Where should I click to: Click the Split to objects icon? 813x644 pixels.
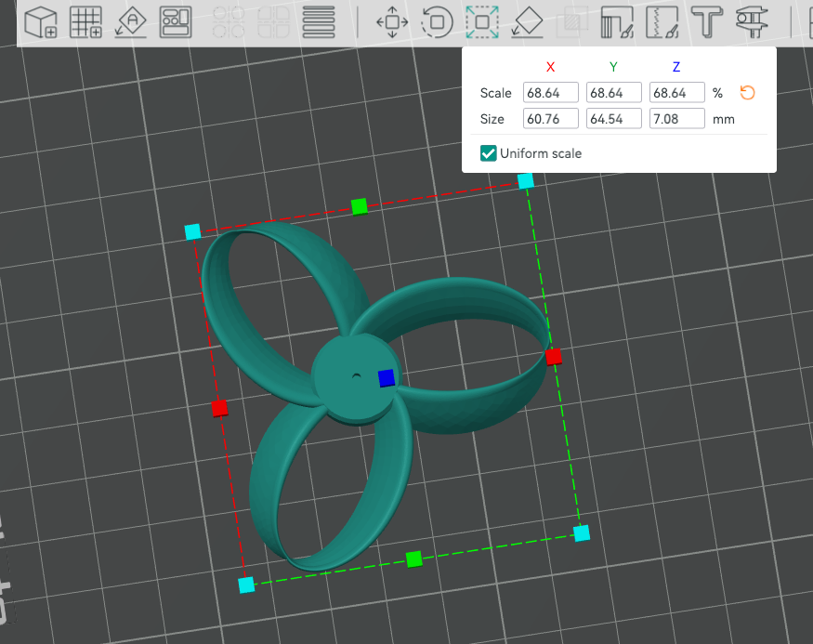point(229,22)
